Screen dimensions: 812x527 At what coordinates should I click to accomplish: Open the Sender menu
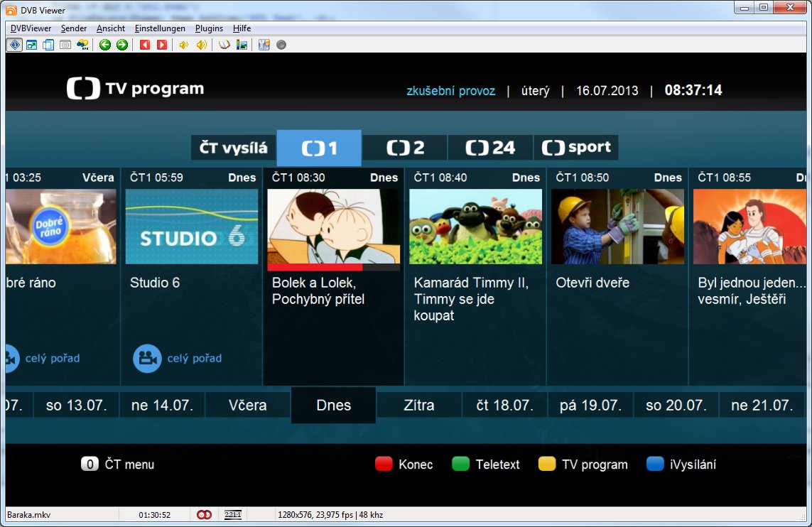click(x=74, y=28)
